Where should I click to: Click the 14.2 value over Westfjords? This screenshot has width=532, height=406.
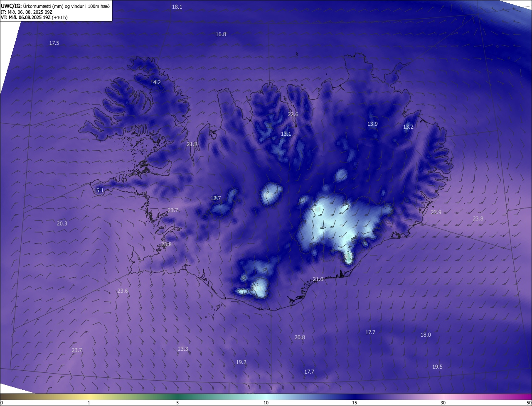155,83
